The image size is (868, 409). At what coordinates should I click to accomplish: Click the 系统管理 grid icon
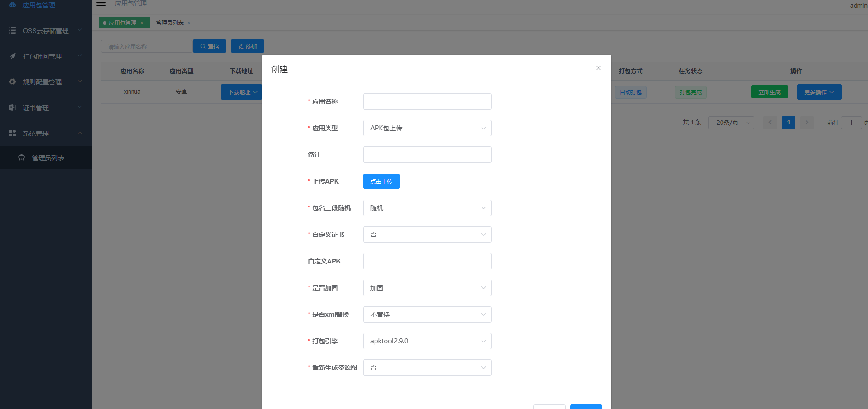[x=12, y=133]
